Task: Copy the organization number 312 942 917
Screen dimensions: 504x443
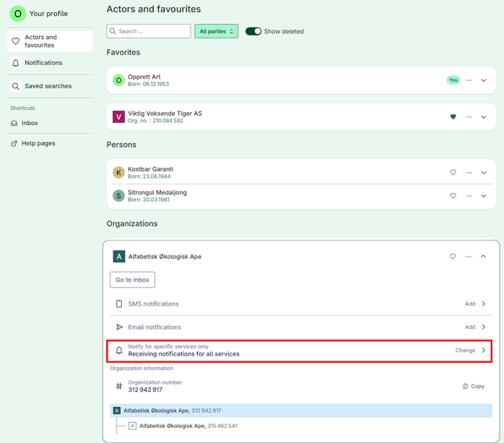Action: (x=473, y=386)
